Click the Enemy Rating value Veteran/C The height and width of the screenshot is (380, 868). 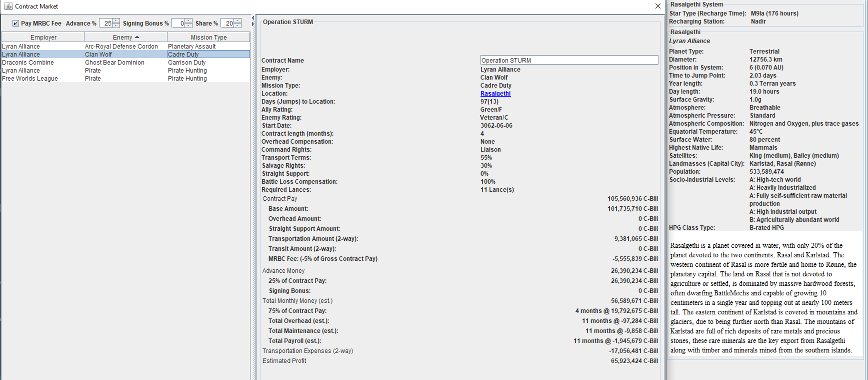pyautogui.click(x=494, y=118)
